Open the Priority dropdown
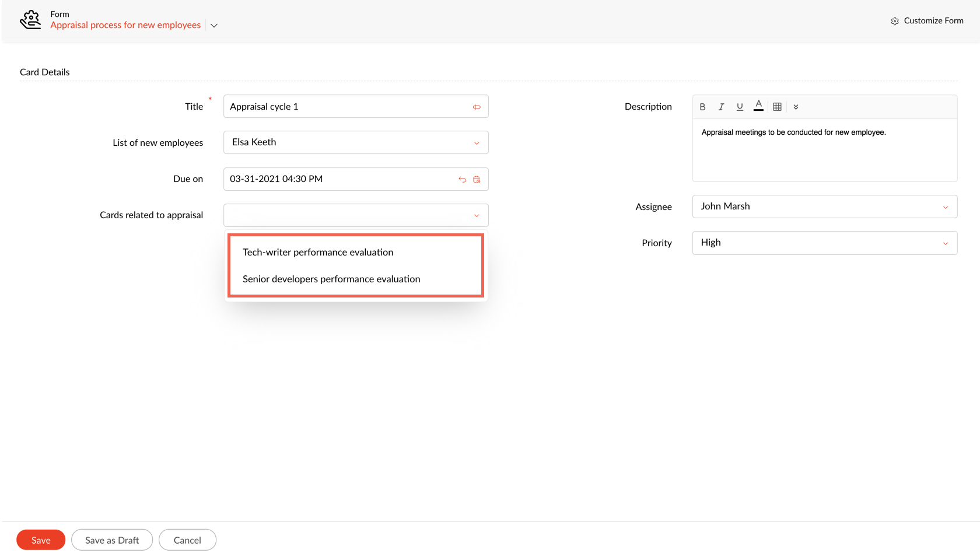This screenshot has width=980, height=560. pos(824,243)
